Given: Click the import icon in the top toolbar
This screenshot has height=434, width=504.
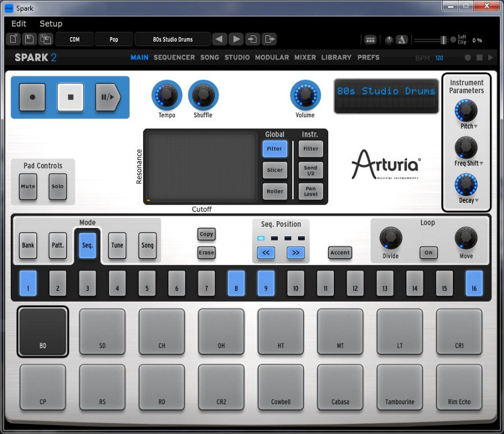Looking at the screenshot, I should 253,39.
